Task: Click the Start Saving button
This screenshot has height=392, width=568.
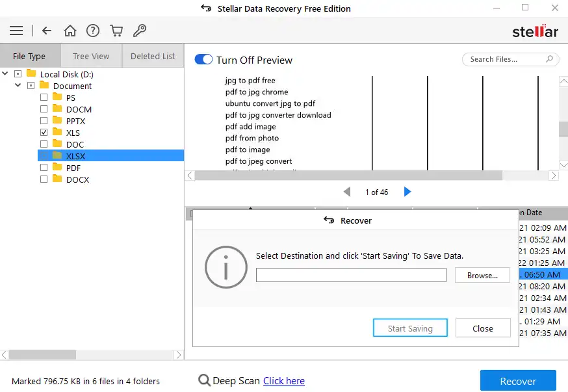Action: tap(410, 328)
